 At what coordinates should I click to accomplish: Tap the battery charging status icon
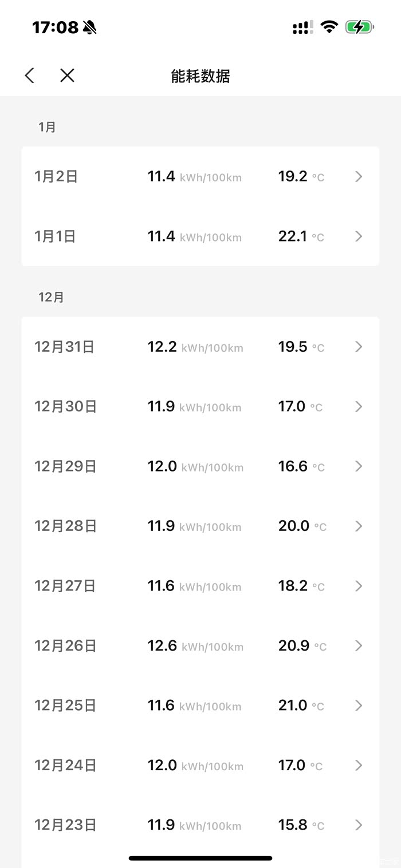click(x=359, y=27)
